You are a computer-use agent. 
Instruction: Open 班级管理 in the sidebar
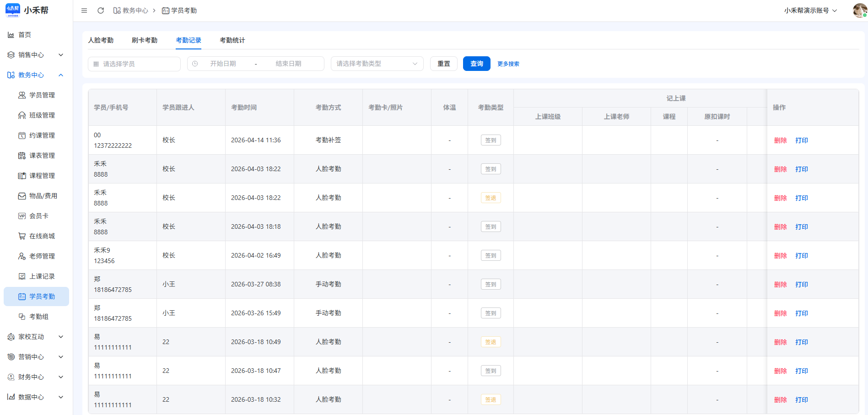pos(42,115)
